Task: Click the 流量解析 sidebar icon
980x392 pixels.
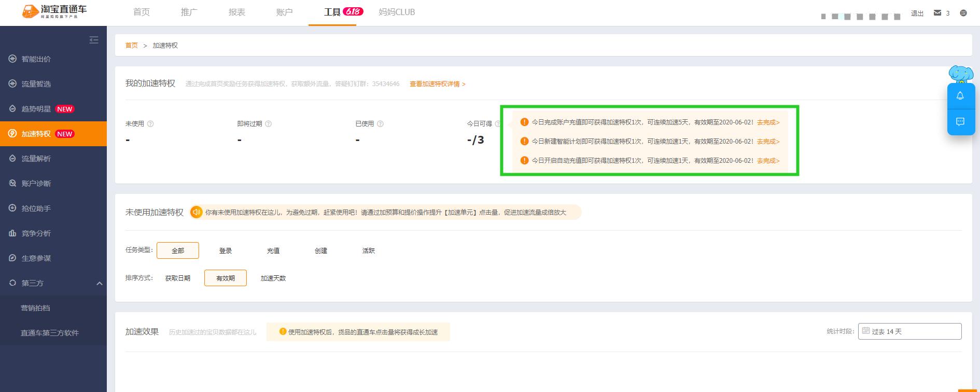Action: click(12, 159)
